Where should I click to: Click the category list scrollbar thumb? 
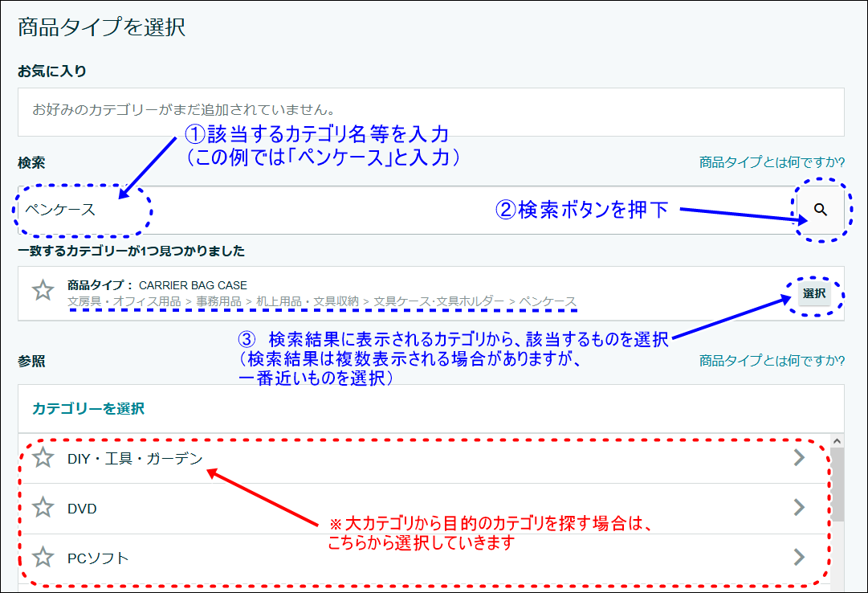click(837, 485)
